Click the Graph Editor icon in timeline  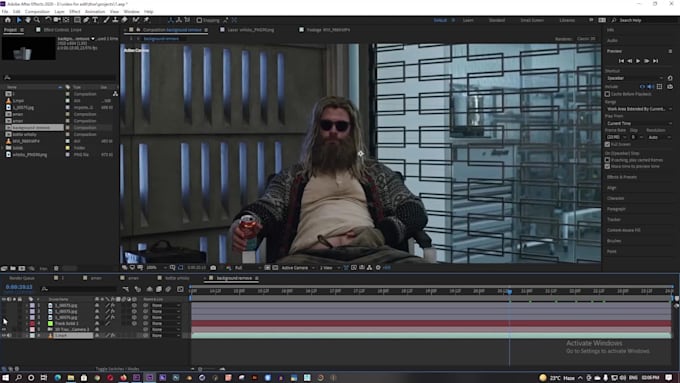[180, 289]
